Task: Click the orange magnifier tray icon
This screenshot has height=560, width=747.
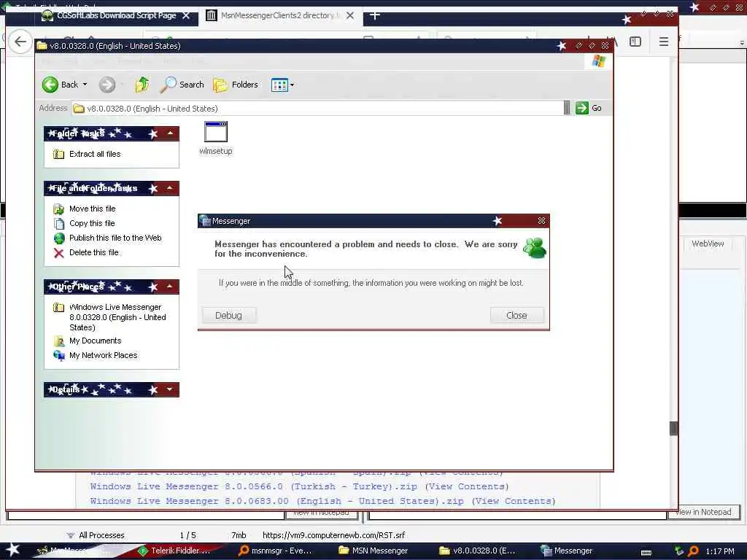Action: point(694,551)
